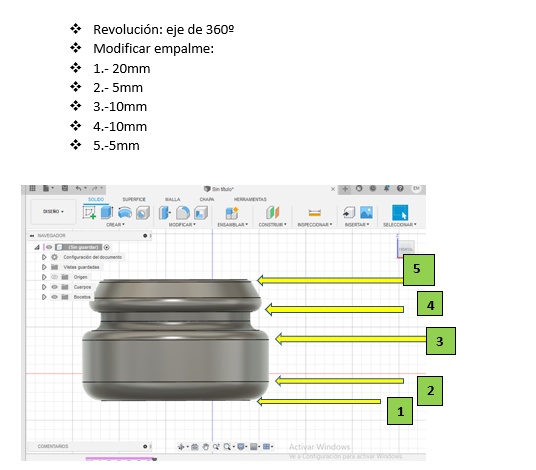Click the Measure inspect icon

pos(314,213)
